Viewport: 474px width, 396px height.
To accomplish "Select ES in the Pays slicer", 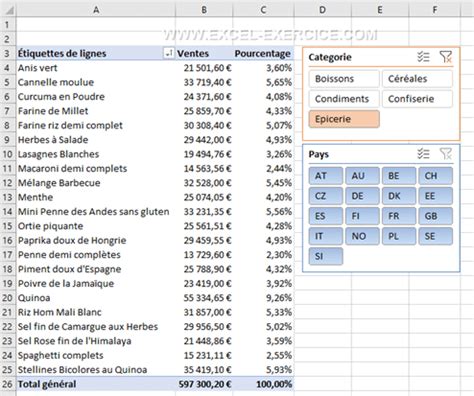I will point(326,216).
